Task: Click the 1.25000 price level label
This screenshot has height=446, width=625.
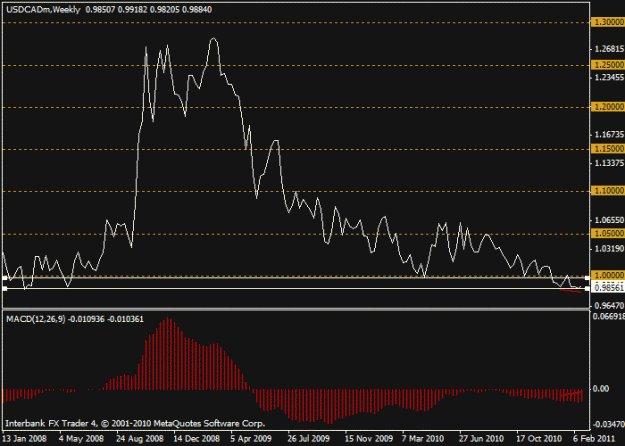Action: 608,65
